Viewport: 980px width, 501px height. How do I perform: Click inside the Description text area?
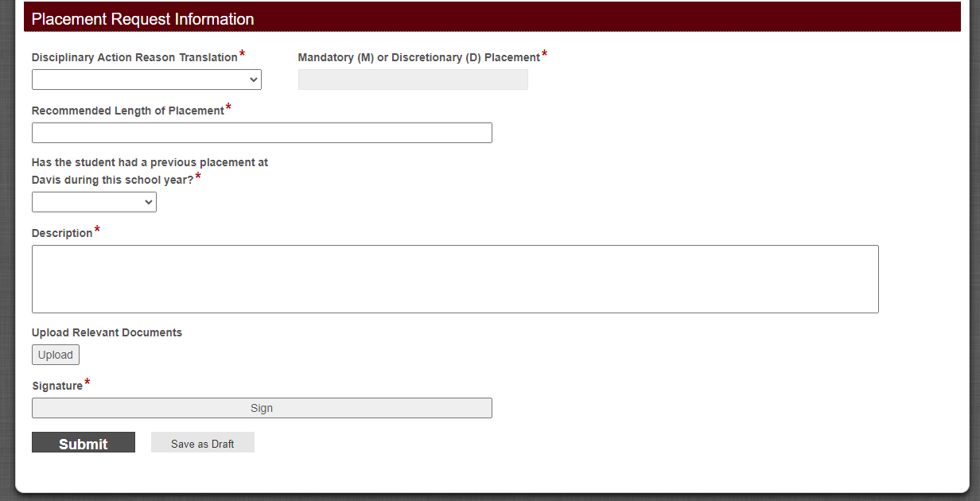pos(454,278)
